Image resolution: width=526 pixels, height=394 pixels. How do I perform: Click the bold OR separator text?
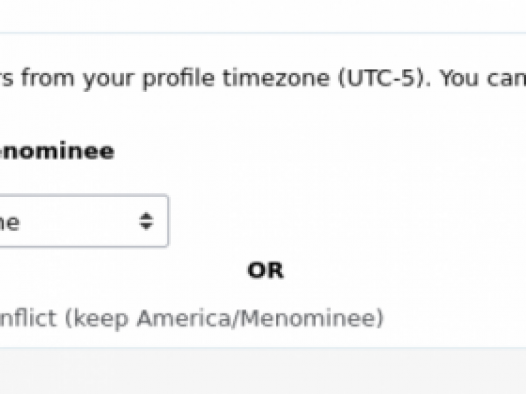[x=265, y=270]
